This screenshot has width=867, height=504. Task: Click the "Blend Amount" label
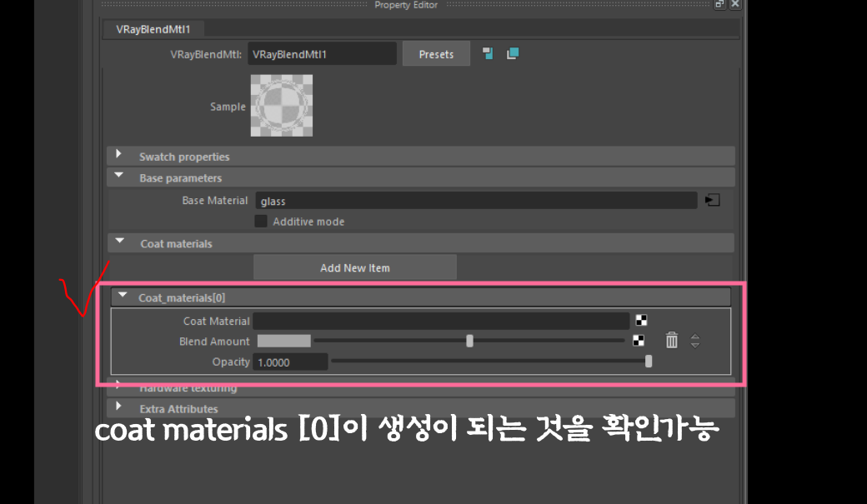tap(214, 342)
